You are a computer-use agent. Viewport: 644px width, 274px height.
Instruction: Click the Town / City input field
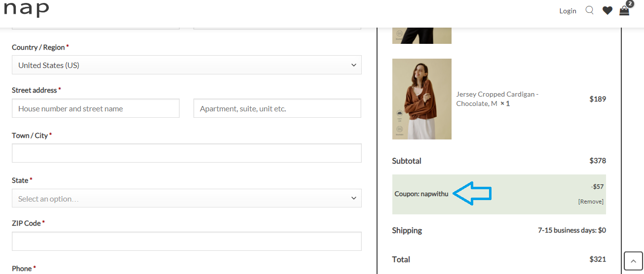tap(187, 153)
